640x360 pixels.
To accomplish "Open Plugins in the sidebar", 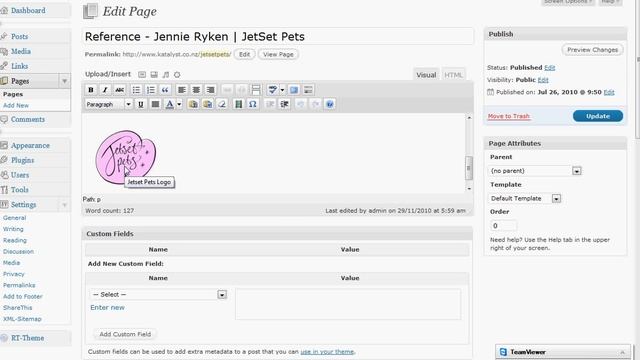I will coord(22,160).
